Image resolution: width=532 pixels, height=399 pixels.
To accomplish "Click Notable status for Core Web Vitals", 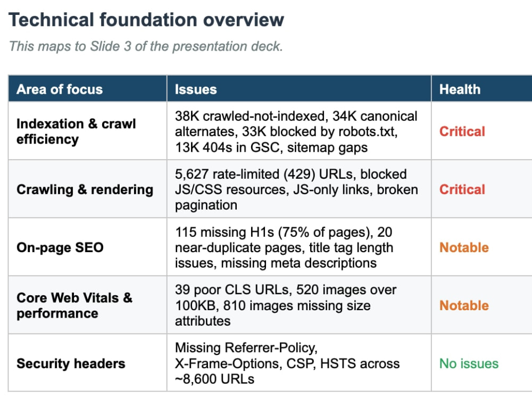I will click(464, 305).
